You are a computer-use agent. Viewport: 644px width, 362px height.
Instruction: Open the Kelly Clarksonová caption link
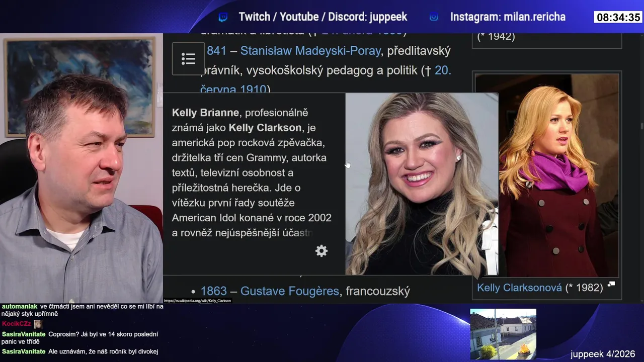519,288
